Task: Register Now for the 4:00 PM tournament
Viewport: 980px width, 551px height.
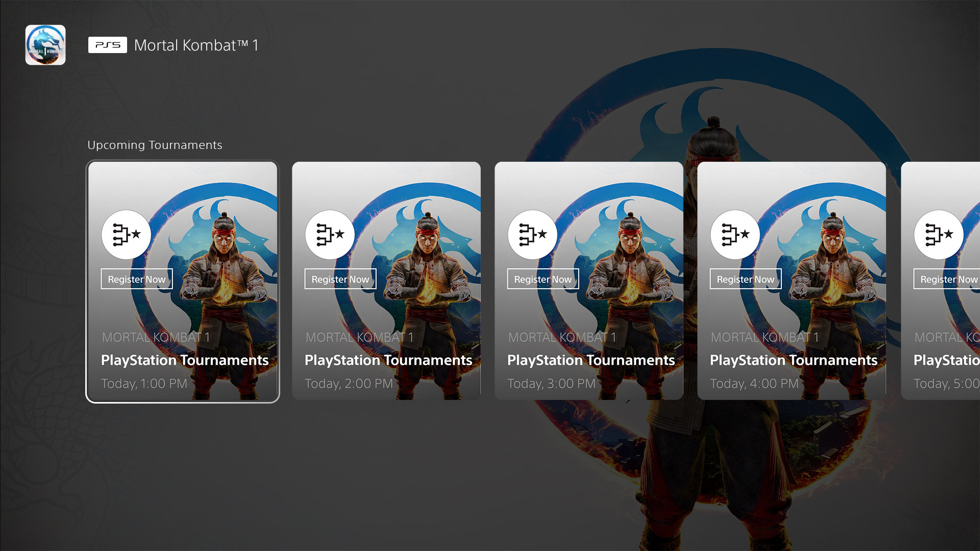Action: click(746, 279)
